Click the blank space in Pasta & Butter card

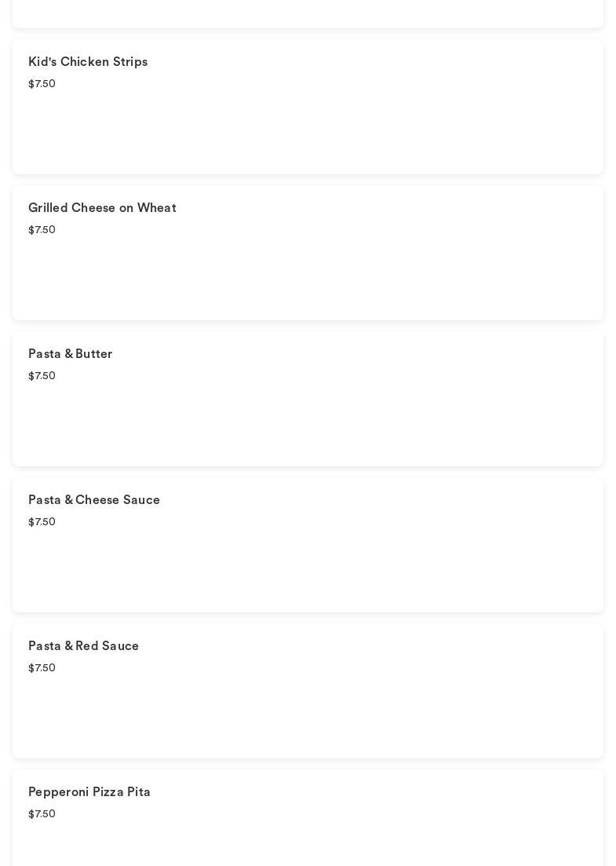(x=308, y=426)
